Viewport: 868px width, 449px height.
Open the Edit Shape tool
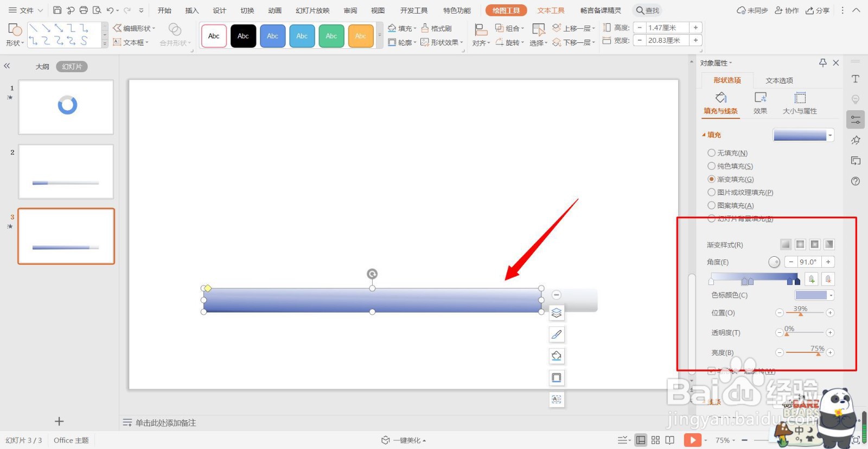[133, 28]
